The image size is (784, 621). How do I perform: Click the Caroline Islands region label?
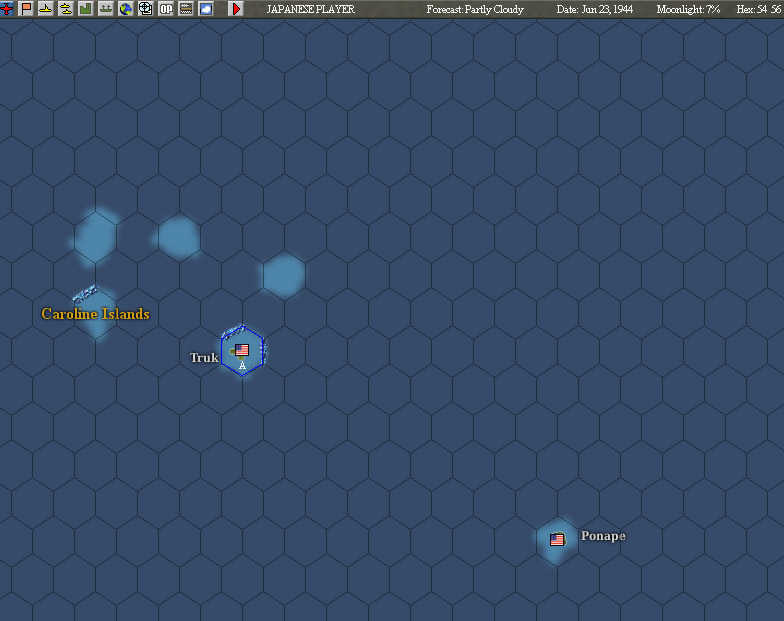(x=96, y=314)
